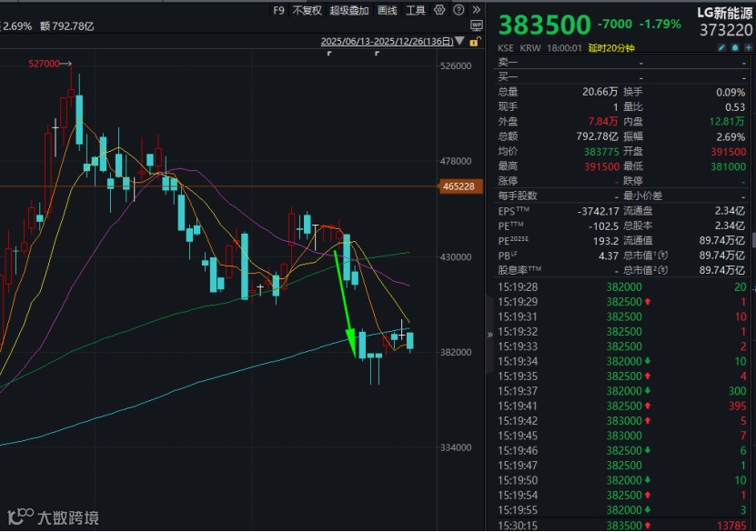Image resolution: width=756 pixels, height=532 pixels.
Task: Click the WP monitor icon
Action: 477,25
